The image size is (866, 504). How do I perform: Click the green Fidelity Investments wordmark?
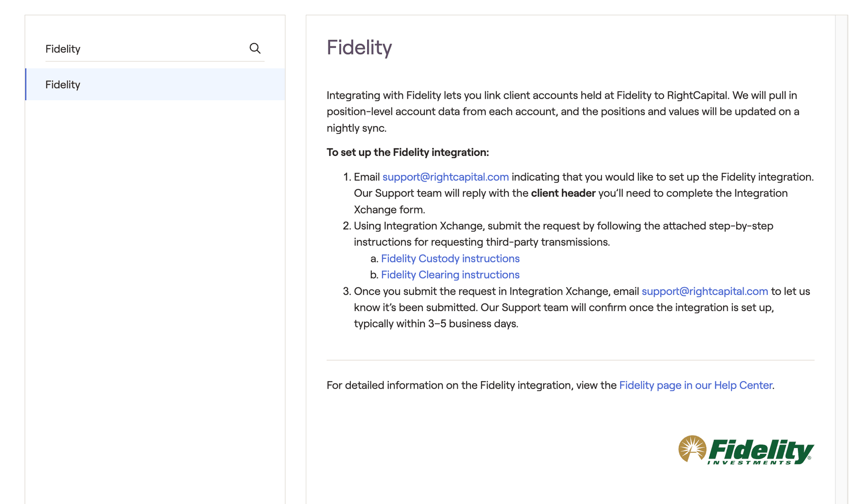pos(761,451)
